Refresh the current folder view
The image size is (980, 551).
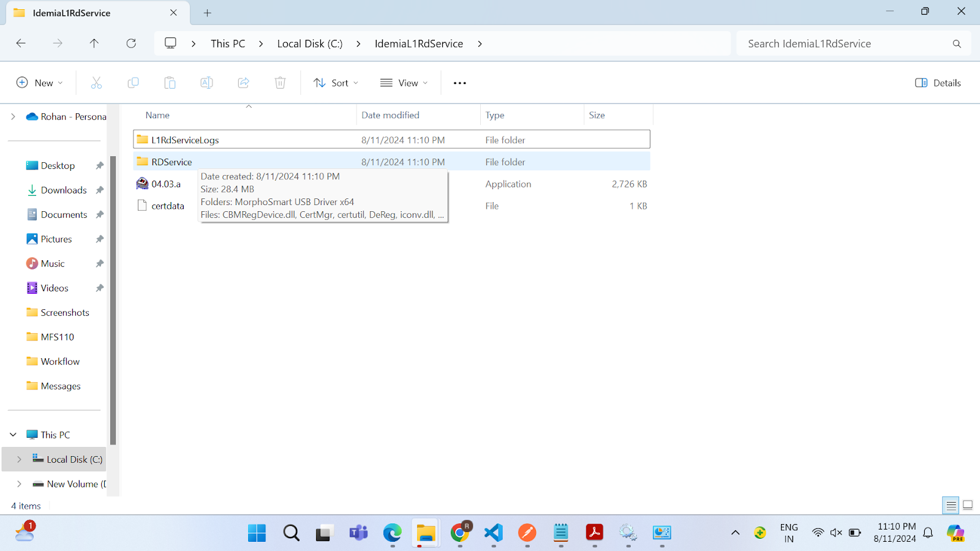[x=131, y=43]
